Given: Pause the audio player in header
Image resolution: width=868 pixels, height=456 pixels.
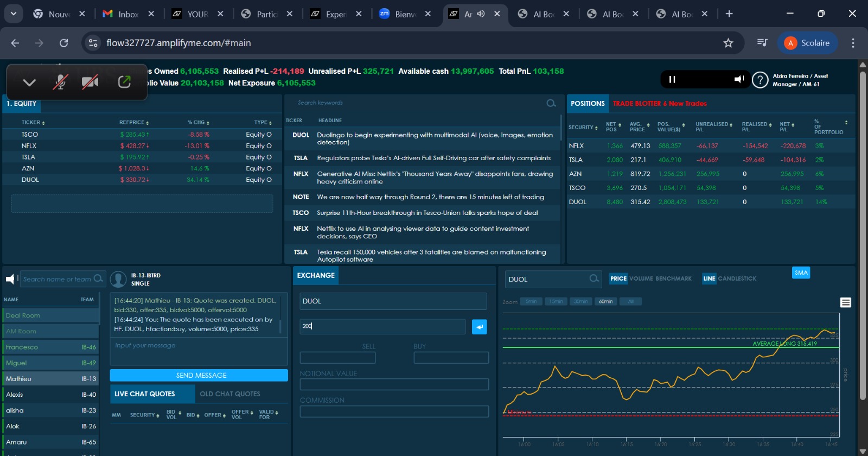Looking at the screenshot, I should tap(672, 79).
